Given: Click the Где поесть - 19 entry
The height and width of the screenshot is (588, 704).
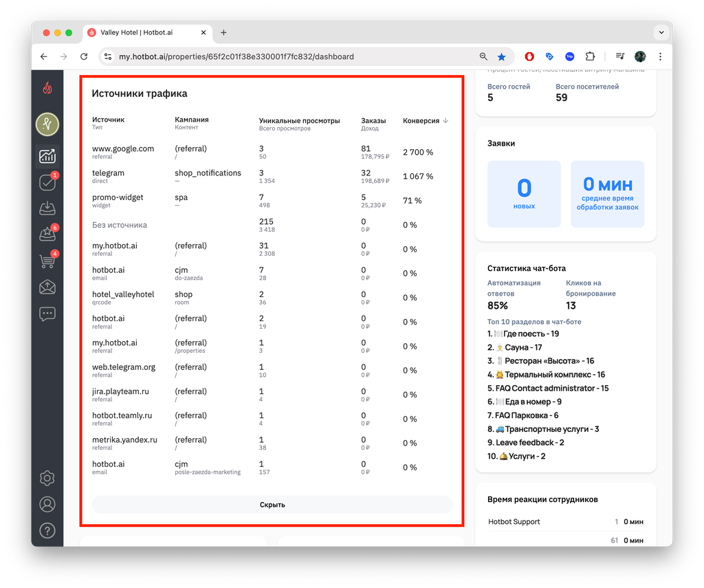Looking at the screenshot, I should 523,334.
